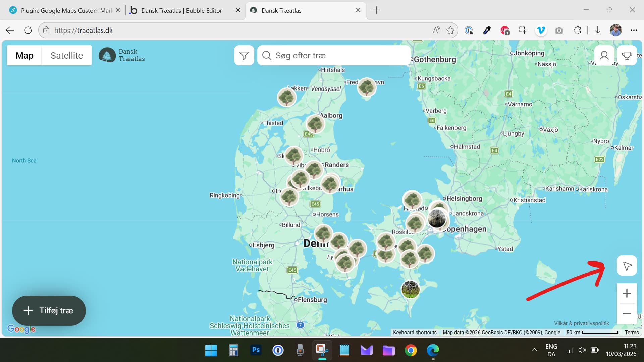Image resolution: width=644 pixels, height=362 pixels.
Task: Select the Map view type
Action: click(x=24, y=56)
